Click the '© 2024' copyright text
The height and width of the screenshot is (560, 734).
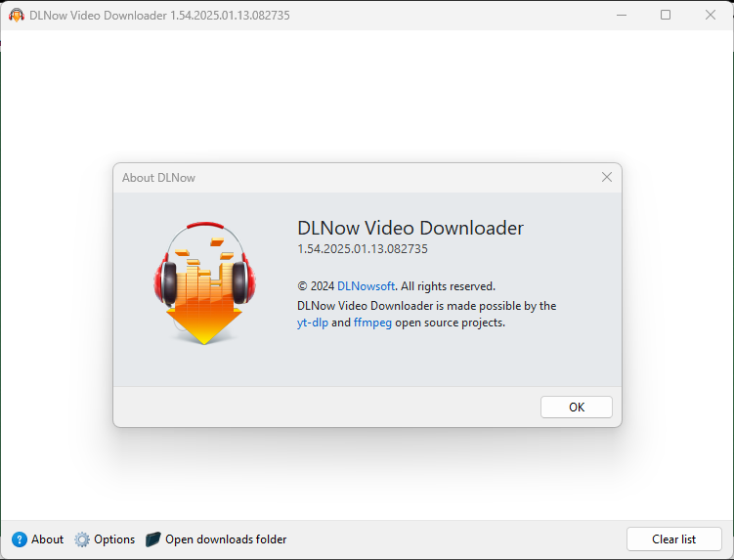coord(316,286)
